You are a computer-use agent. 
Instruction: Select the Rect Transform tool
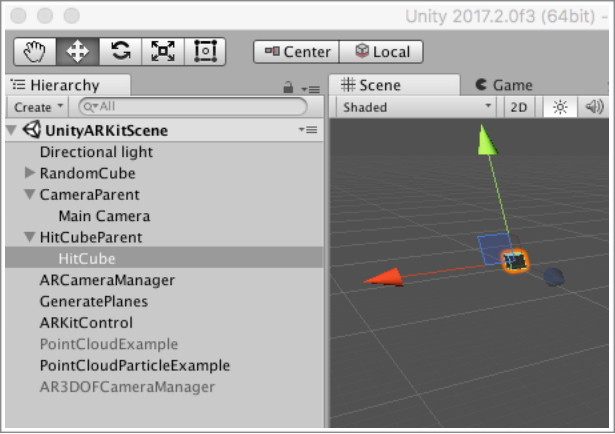205,51
